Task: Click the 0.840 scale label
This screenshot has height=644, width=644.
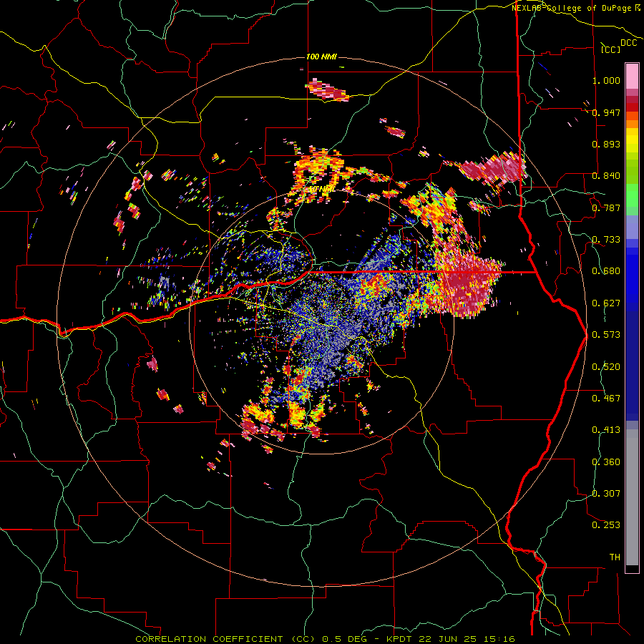Action: [606, 176]
